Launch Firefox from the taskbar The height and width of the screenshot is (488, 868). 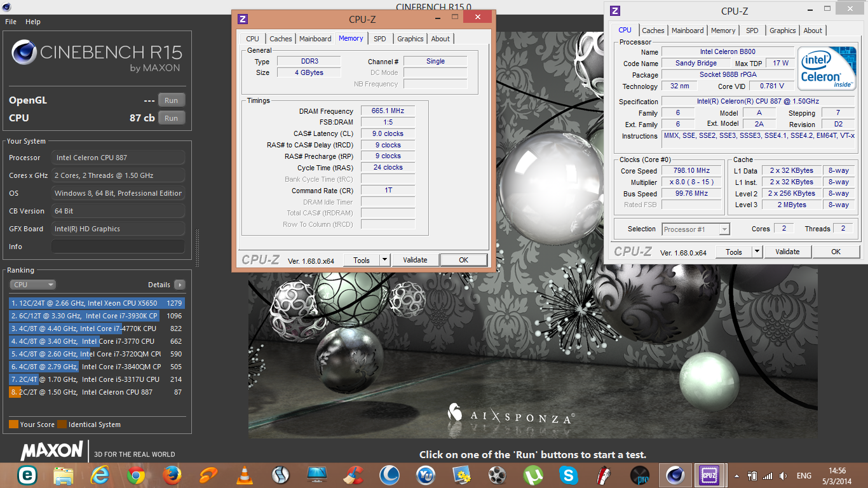172,475
